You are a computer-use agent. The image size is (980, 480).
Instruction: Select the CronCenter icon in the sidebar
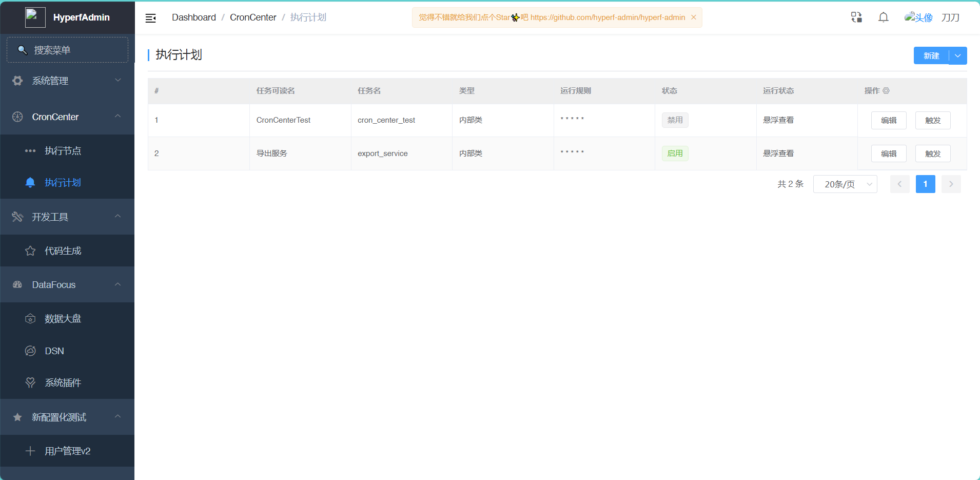[17, 117]
